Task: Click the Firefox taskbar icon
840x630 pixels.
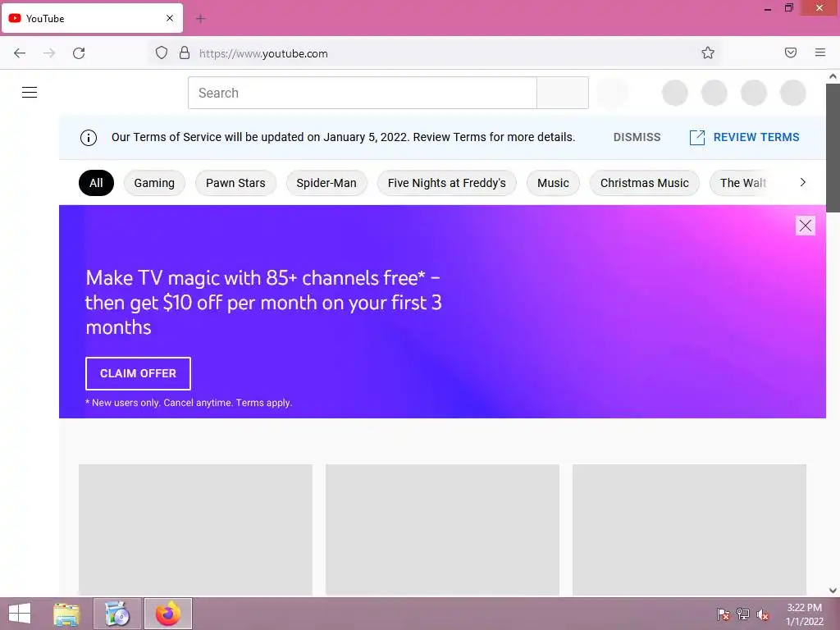Action: point(167,614)
